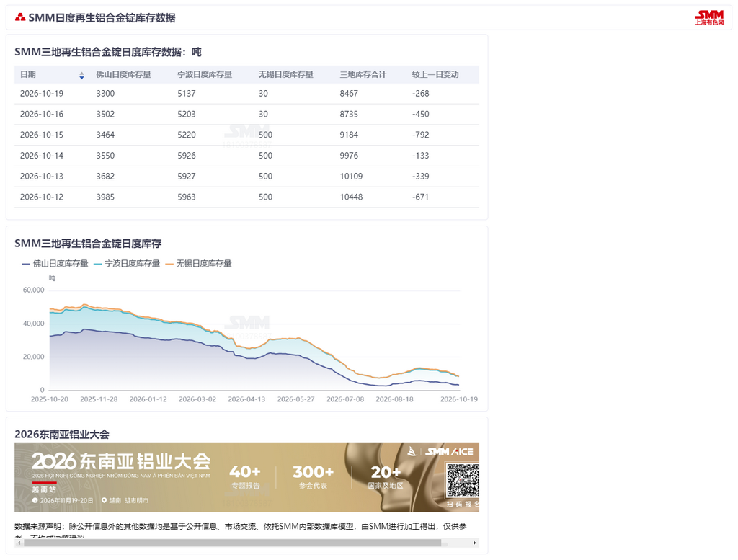Click the 佛山日度库存量 column header

click(x=124, y=75)
